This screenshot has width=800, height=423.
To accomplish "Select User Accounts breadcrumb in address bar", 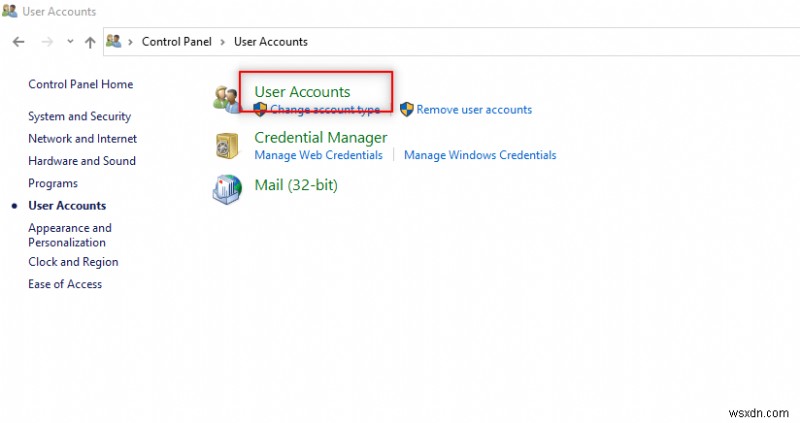I will coord(270,42).
